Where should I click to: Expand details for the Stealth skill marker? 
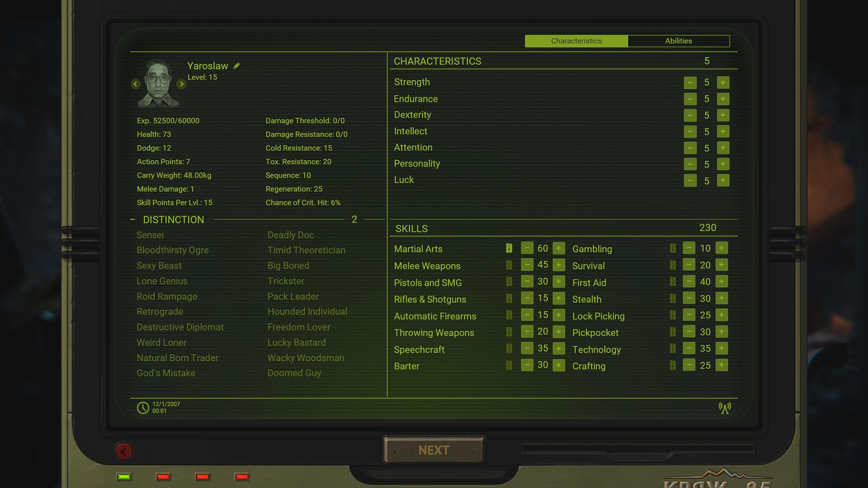tap(672, 298)
